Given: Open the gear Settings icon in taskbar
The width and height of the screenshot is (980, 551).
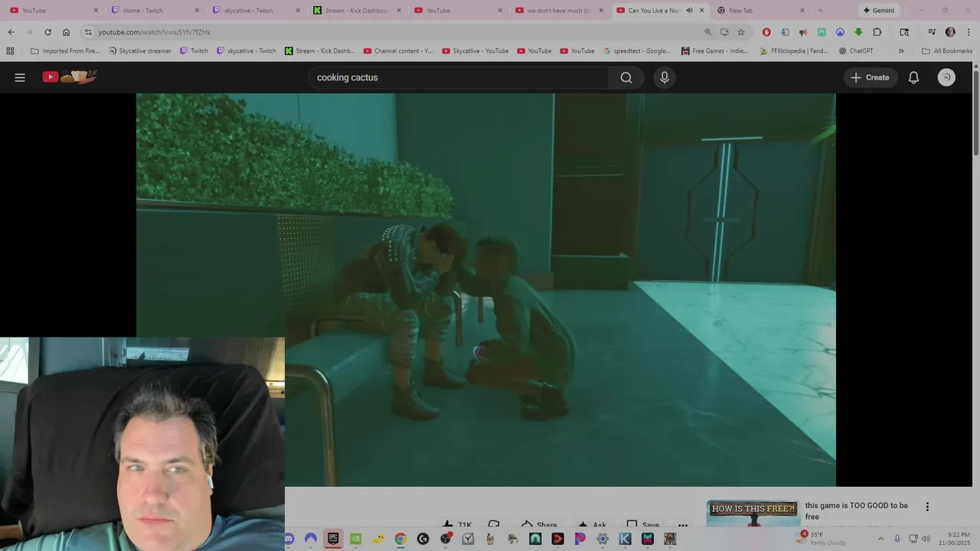Looking at the screenshot, I should point(603,539).
